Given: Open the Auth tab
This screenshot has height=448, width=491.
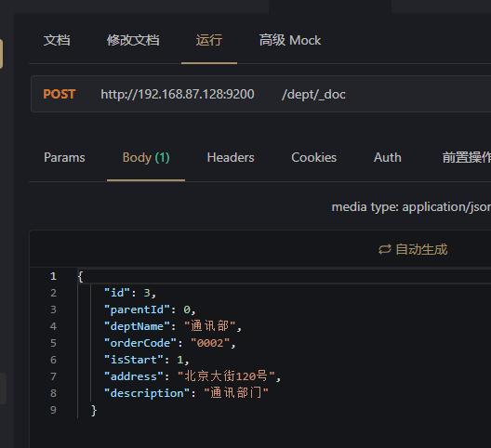Looking at the screenshot, I should click(388, 157).
